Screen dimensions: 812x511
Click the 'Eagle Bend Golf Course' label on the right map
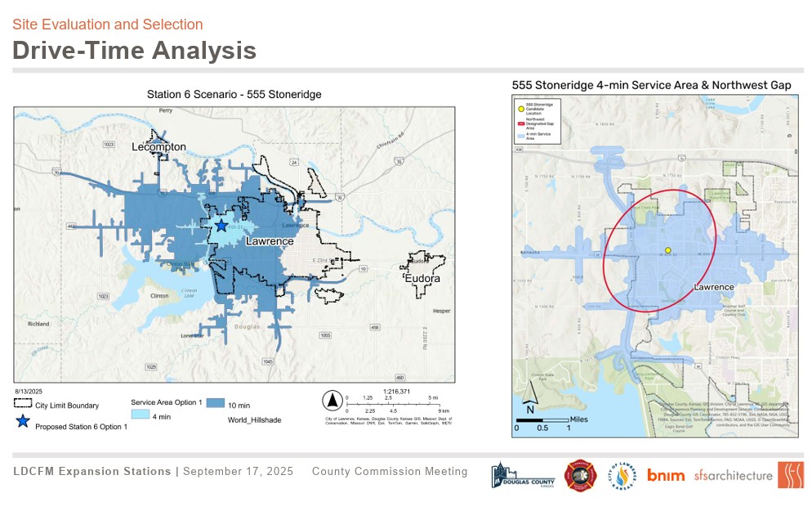coord(679,428)
